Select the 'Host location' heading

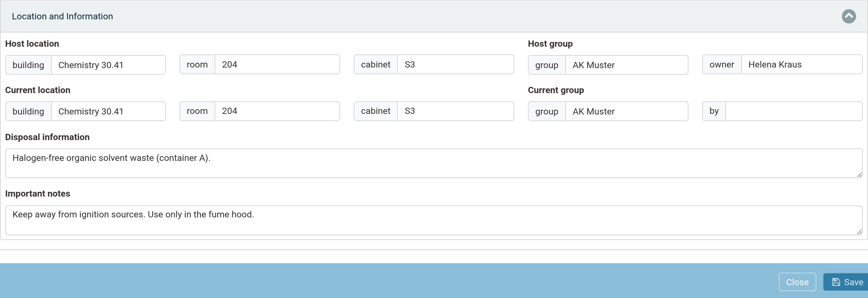(32, 44)
